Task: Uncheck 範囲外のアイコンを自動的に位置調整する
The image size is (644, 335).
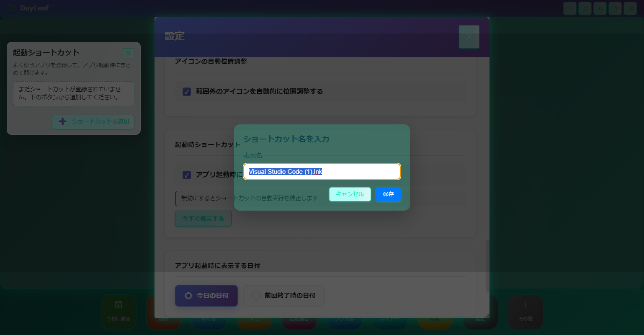Action: click(187, 92)
